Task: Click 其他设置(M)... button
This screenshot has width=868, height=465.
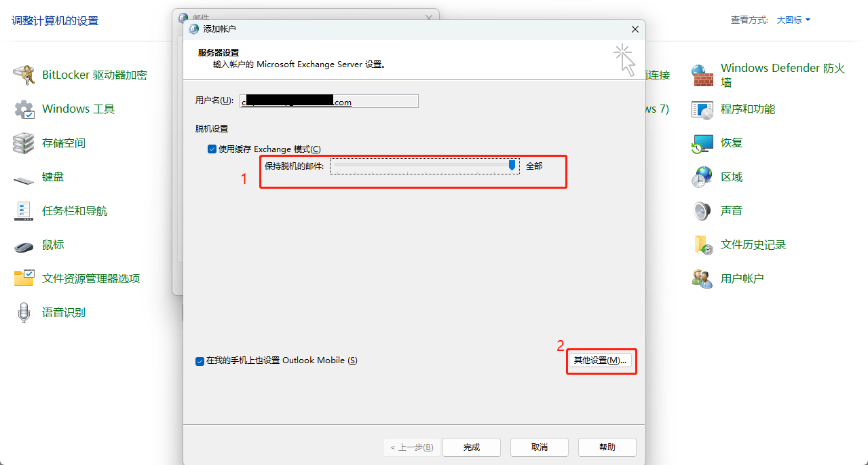Action: (600, 360)
